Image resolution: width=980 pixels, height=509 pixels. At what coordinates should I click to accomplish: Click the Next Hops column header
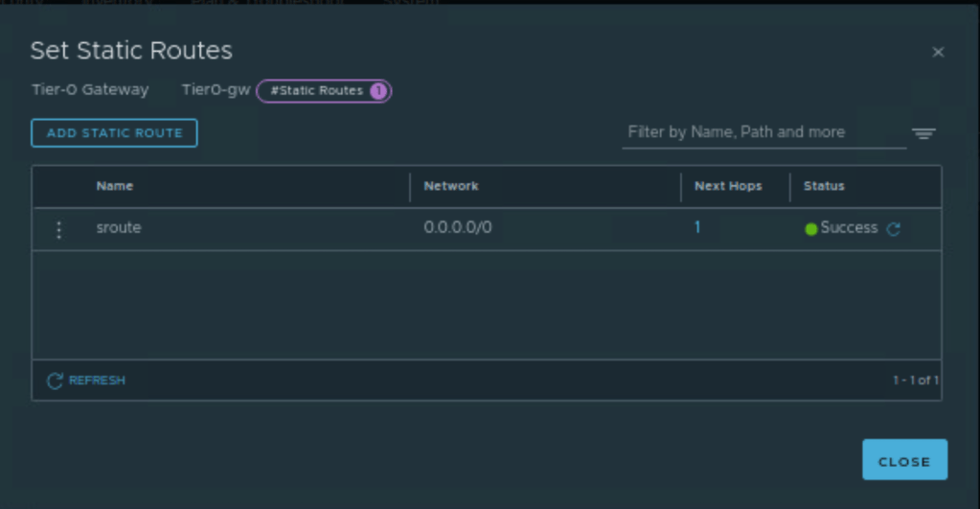[x=728, y=186]
